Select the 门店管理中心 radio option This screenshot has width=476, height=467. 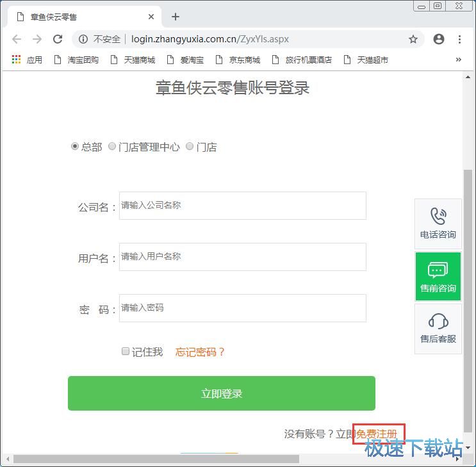tap(112, 146)
